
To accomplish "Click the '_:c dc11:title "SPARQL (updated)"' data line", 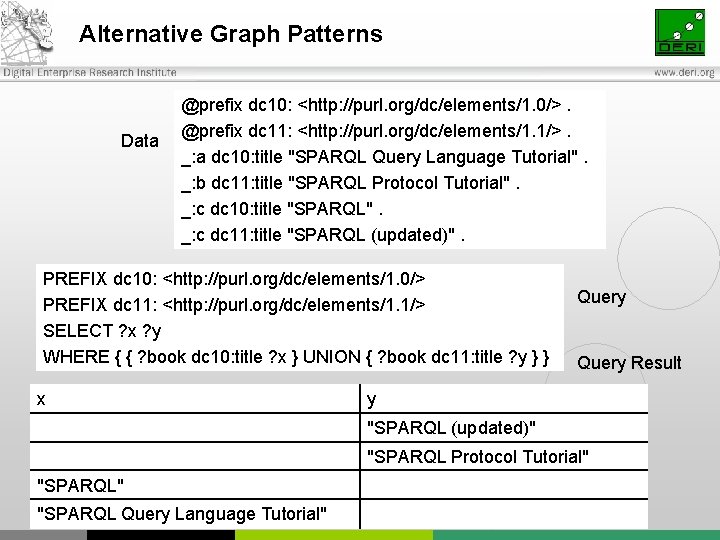I will click(323, 235).
